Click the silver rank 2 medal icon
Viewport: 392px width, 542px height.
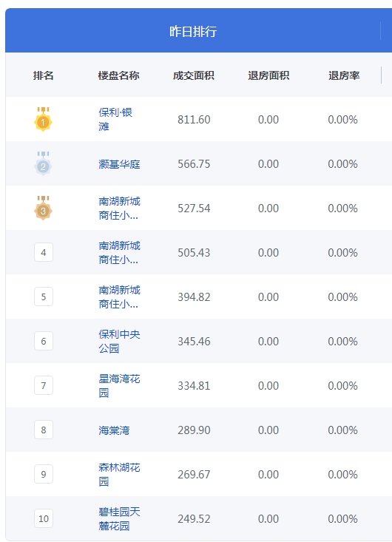[43, 163]
